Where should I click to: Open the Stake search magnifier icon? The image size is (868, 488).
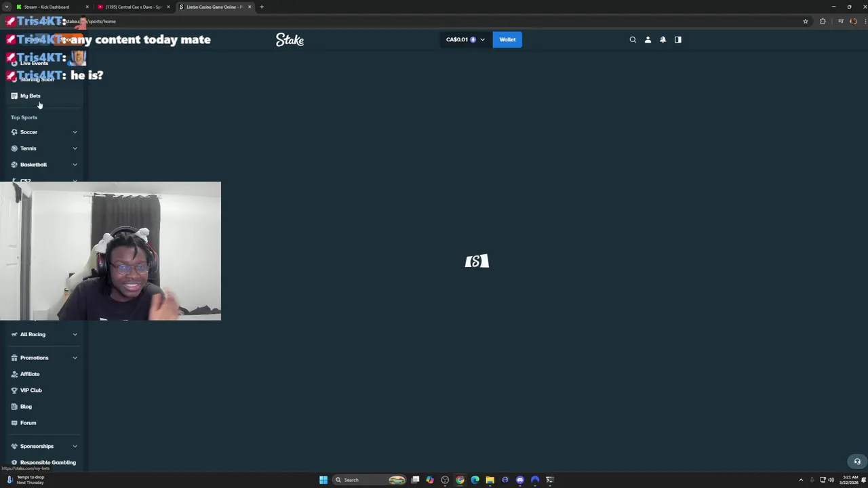(x=633, y=39)
